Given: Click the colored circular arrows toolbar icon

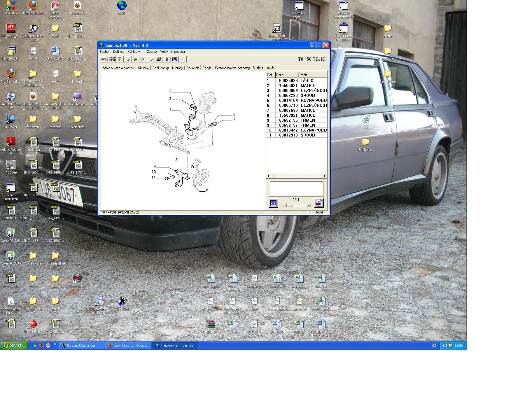Looking at the screenshot, I should [127, 59].
